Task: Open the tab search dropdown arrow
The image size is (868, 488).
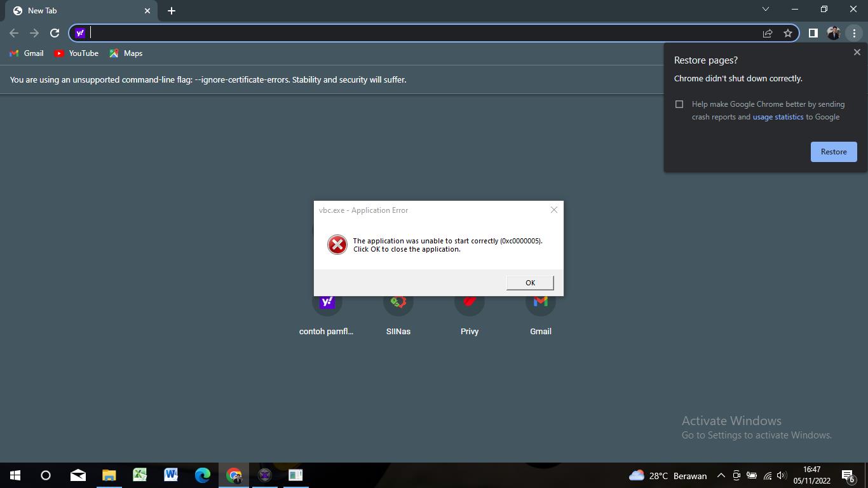Action: pyautogui.click(x=765, y=10)
